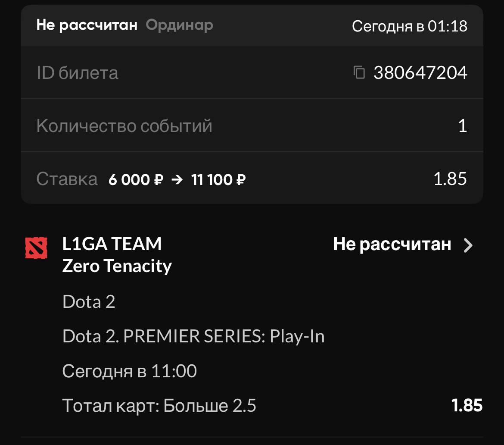Click the 1.85 coefficient in the 'Ставка' row
This screenshot has width=504, height=445.
point(450,179)
